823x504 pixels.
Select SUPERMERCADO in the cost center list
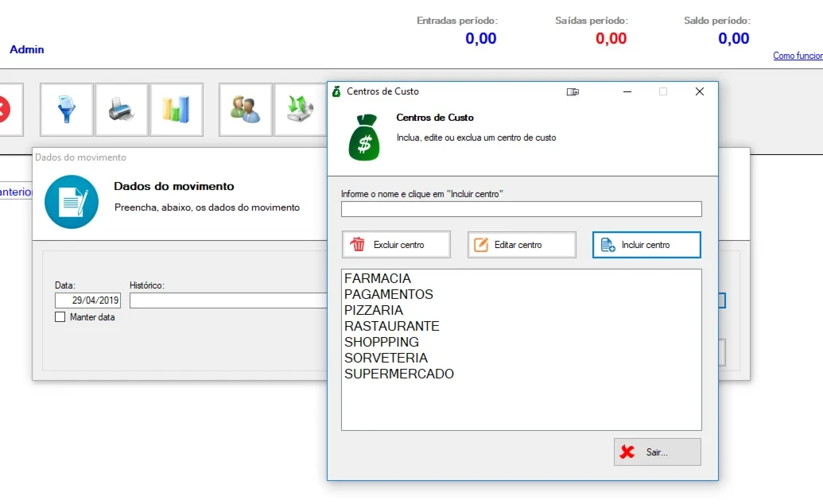pyautogui.click(x=399, y=374)
